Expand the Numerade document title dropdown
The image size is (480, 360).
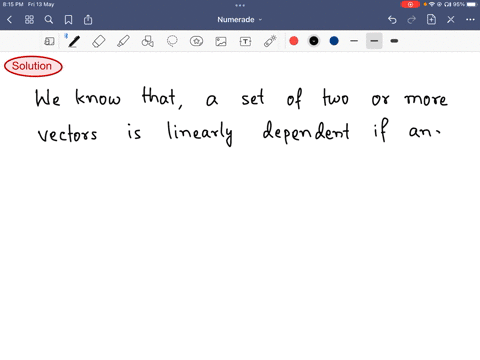click(240, 20)
